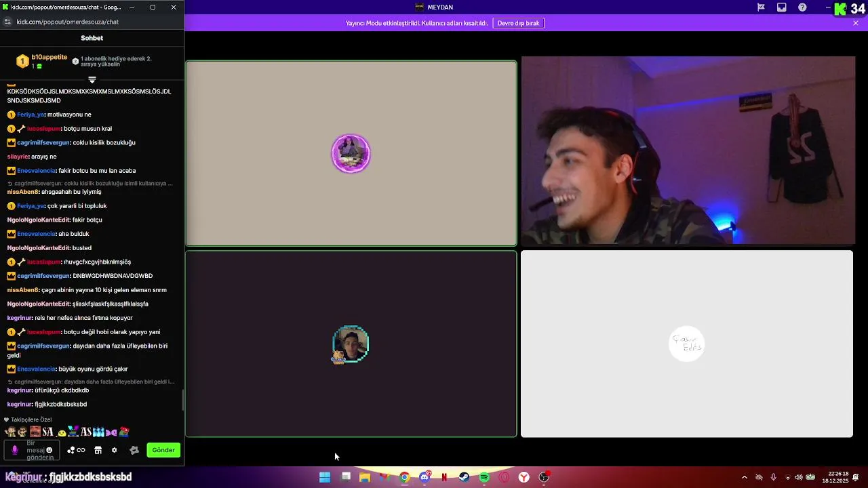Select the pixel-framed avatar participant tile
868x488 pixels.
351,344
